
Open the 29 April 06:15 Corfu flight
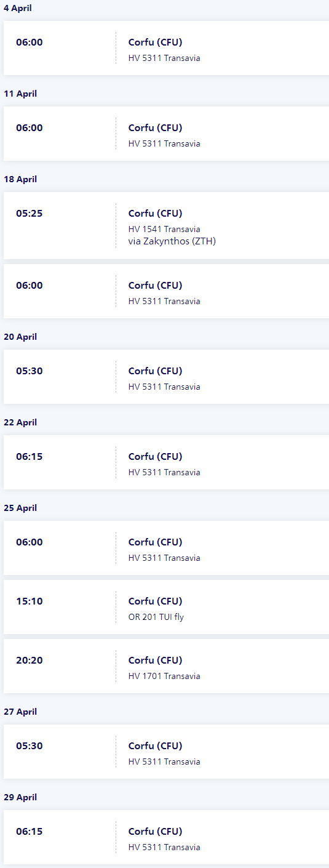pos(166,837)
